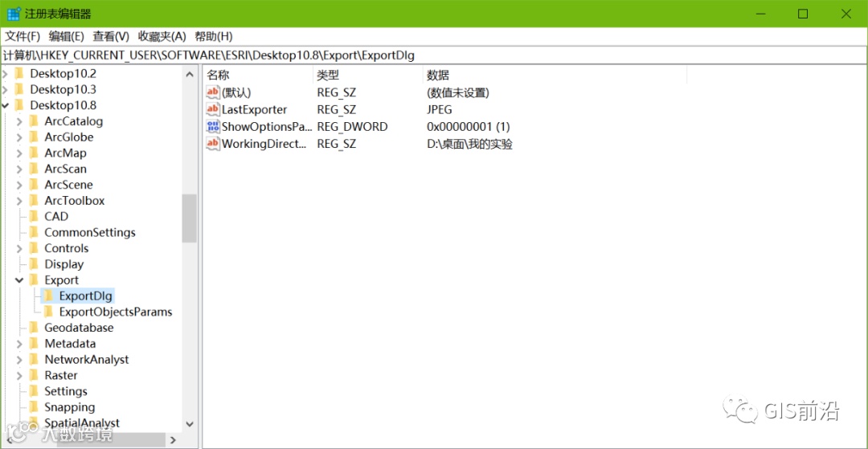The image size is (868, 449).
Task: Expand the ArcScan key
Action: 19,169
